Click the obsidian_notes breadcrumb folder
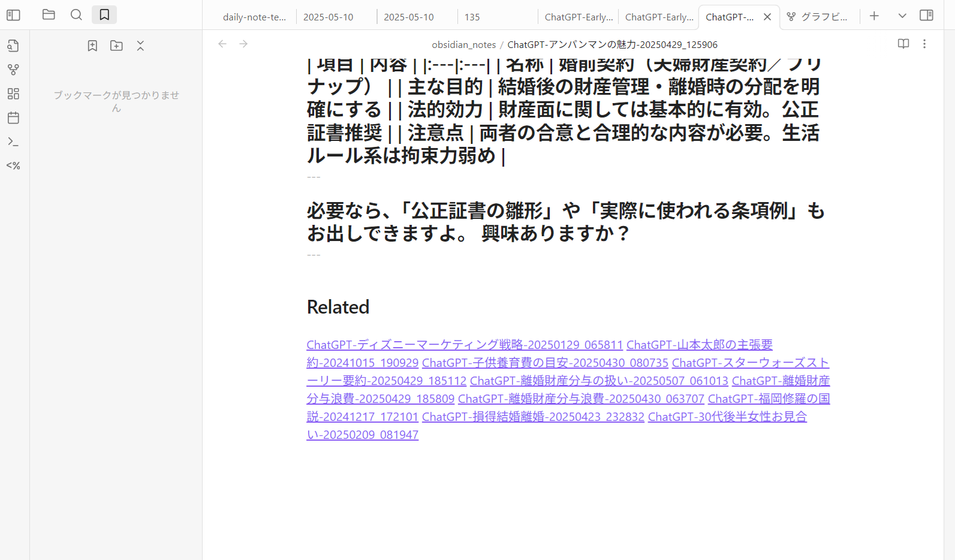Screen dimensions: 955x560 (x=464, y=45)
